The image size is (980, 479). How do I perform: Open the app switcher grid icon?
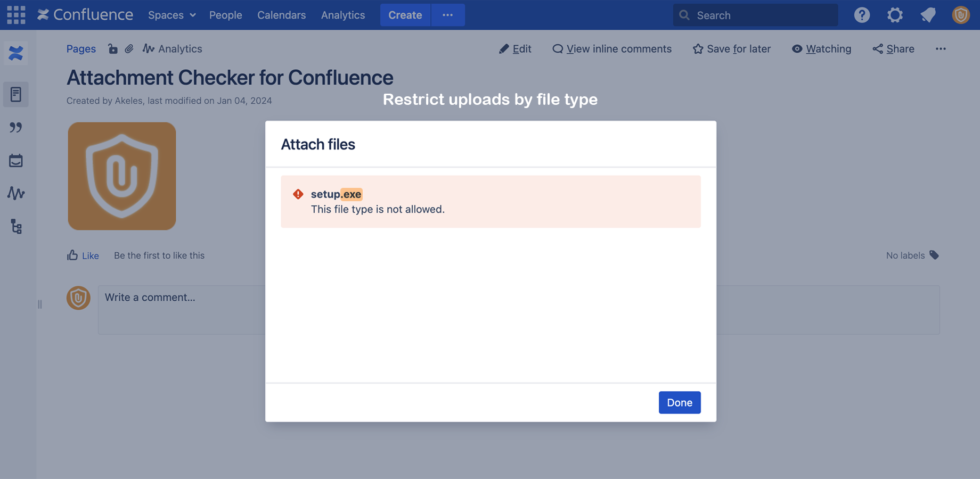[x=16, y=15]
